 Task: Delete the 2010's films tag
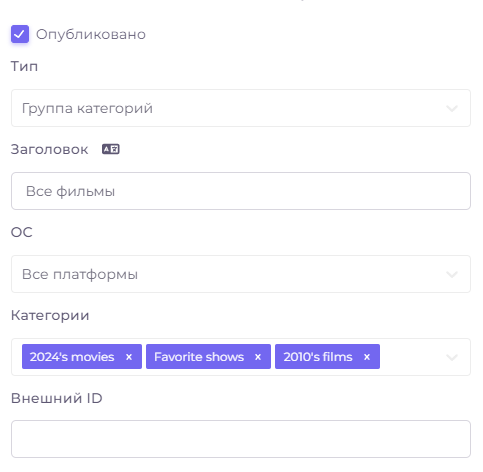[367, 357]
